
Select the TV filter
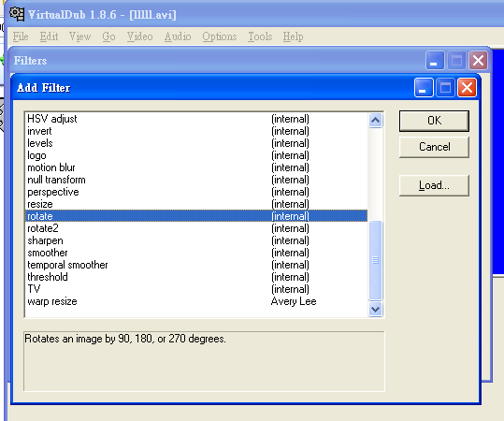pos(196,289)
